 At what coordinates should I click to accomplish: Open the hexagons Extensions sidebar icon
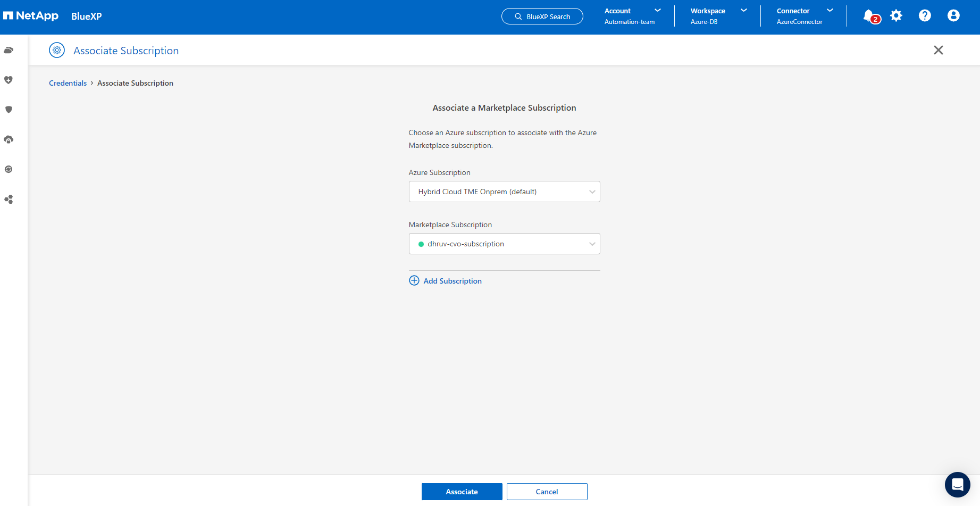[x=9, y=200]
